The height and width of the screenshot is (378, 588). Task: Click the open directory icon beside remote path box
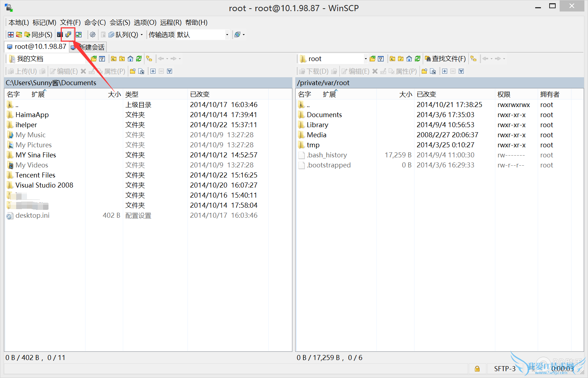click(x=372, y=58)
